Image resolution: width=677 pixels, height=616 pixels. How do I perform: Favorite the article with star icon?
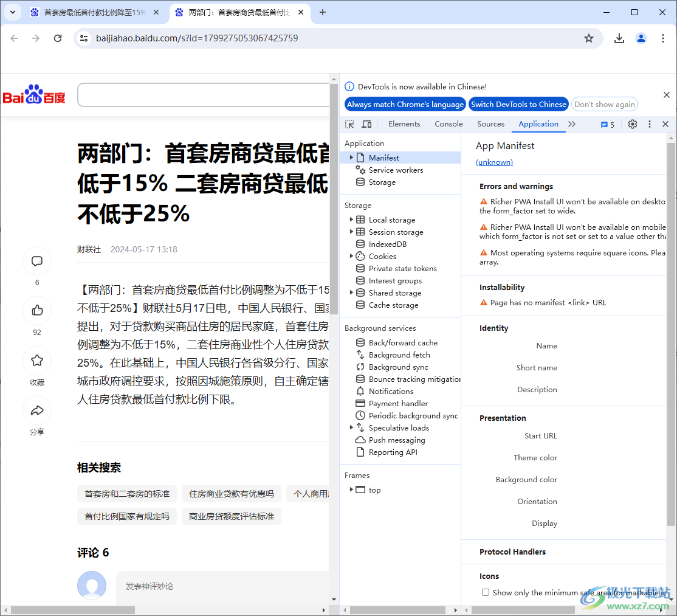click(37, 360)
